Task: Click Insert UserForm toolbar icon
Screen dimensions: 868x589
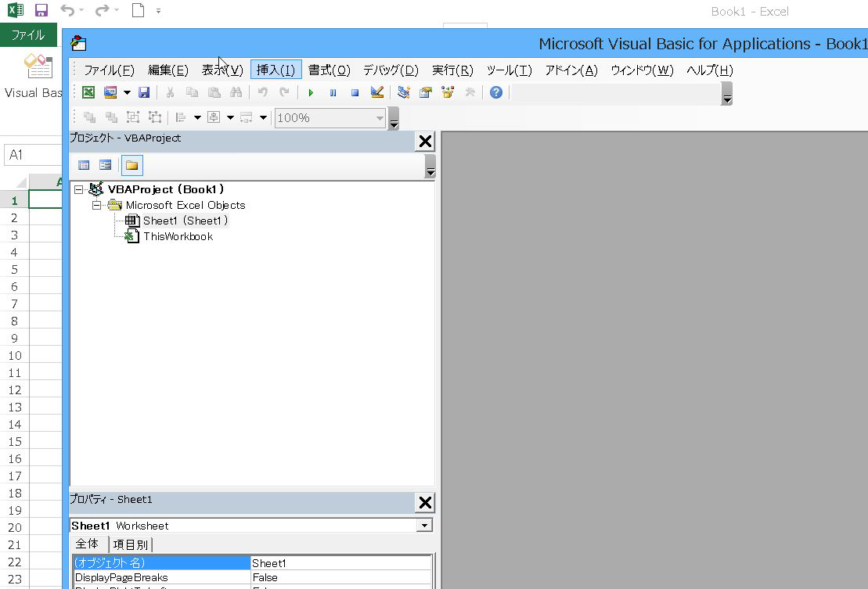Action: (110, 92)
